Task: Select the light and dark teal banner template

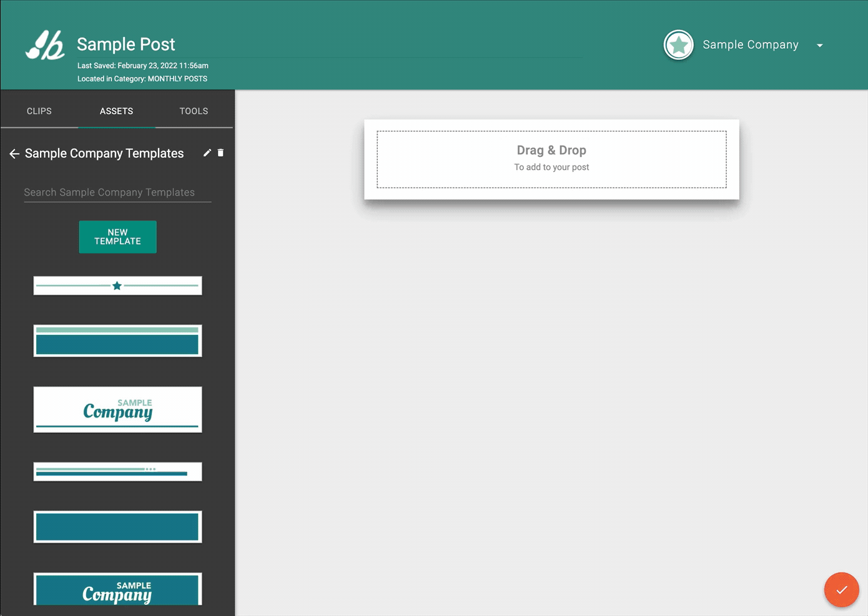Action: pyautogui.click(x=117, y=341)
